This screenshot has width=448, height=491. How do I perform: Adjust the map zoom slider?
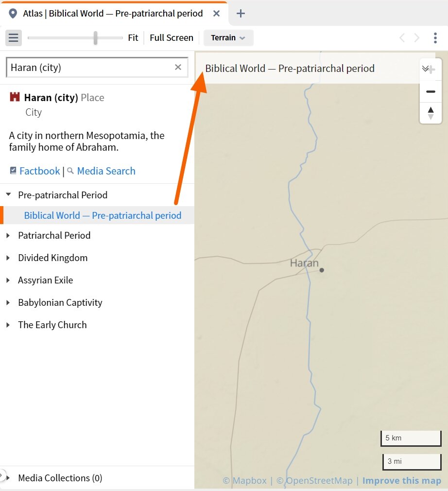pyautogui.click(x=95, y=37)
